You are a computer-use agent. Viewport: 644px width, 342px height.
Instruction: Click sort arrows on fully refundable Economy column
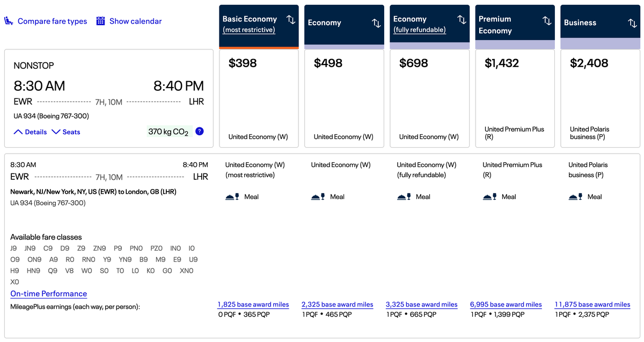[x=462, y=19]
